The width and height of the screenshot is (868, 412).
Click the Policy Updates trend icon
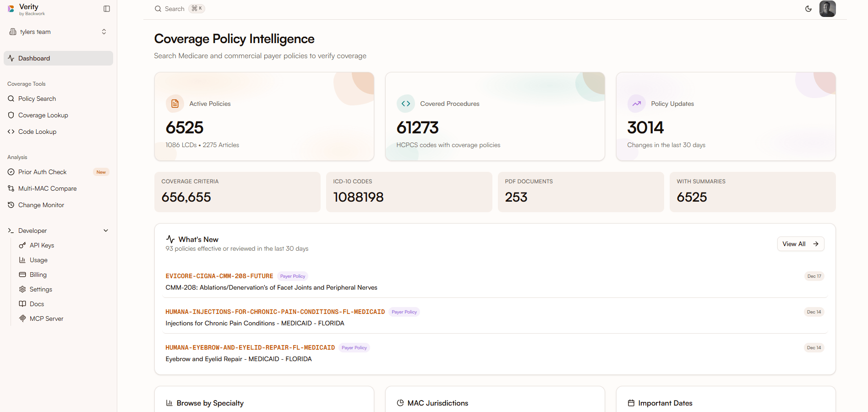pos(637,104)
